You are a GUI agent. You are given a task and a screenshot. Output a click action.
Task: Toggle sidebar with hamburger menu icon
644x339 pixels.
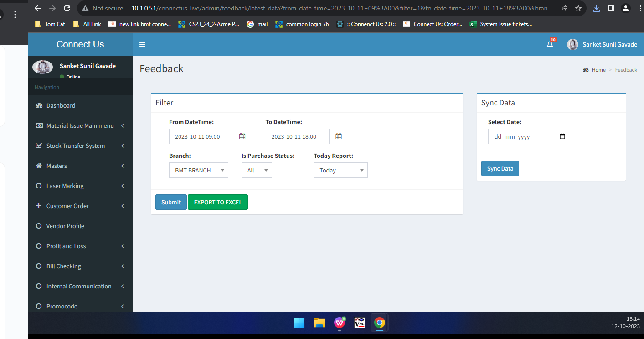(142, 44)
